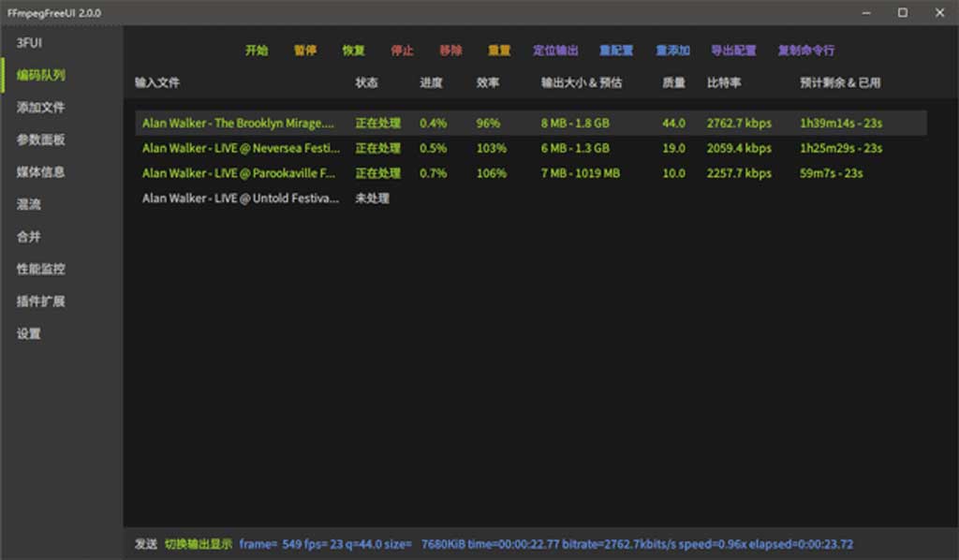Click the 发送 label in status bar
The image size is (959, 560).
[x=145, y=544]
